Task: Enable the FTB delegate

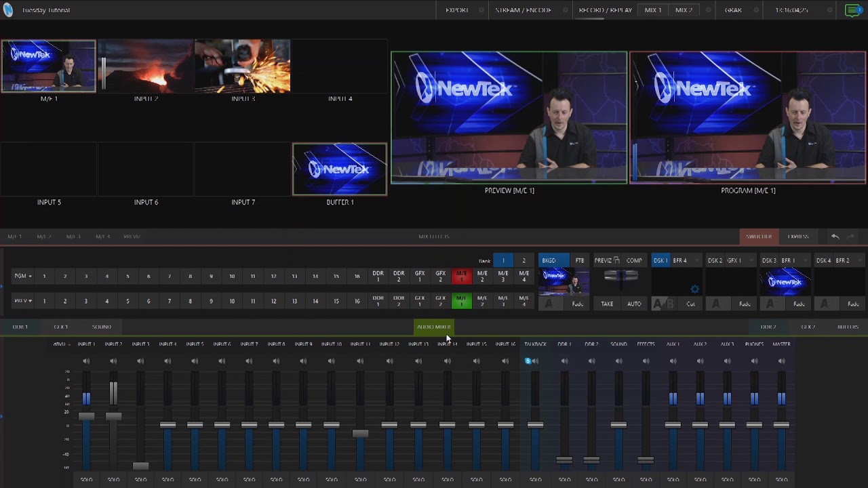Action: pos(580,260)
